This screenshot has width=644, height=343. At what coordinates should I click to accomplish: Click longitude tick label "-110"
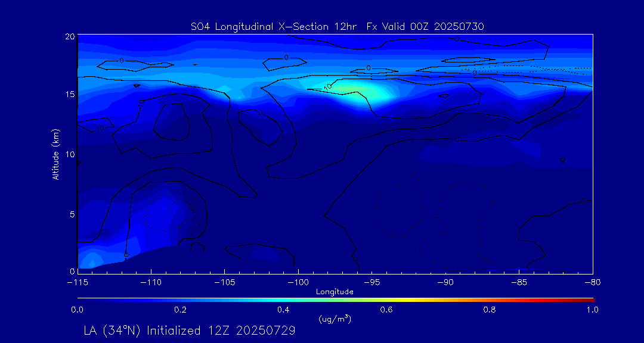[x=151, y=283]
